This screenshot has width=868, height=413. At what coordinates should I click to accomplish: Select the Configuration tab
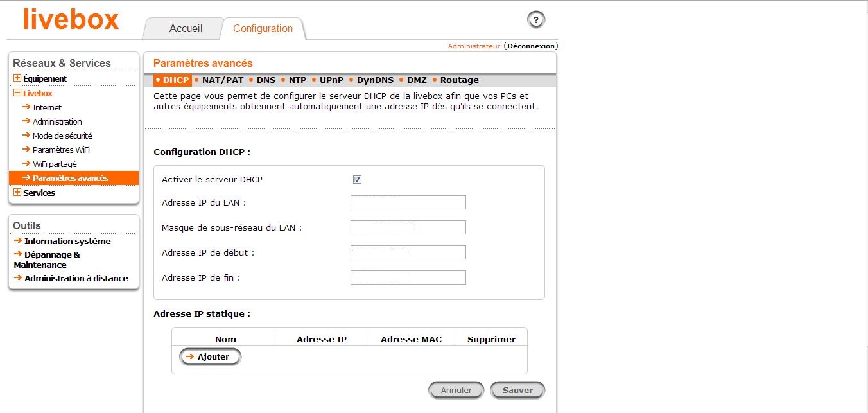[263, 29]
